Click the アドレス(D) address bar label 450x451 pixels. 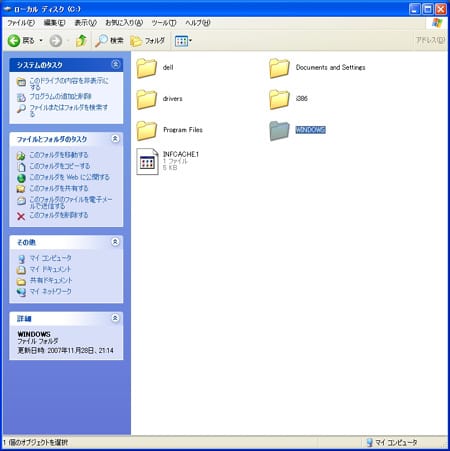click(430, 40)
